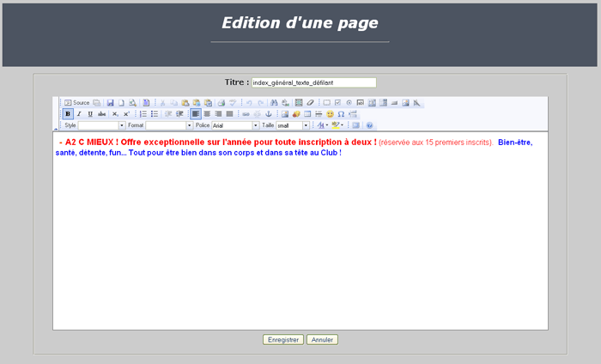Insert an Image Button icon
The width and height of the screenshot is (601, 364).
coord(405,103)
